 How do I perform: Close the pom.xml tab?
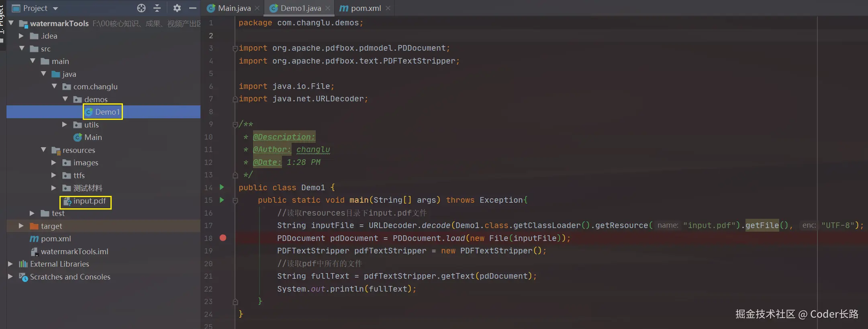[388, 8]
